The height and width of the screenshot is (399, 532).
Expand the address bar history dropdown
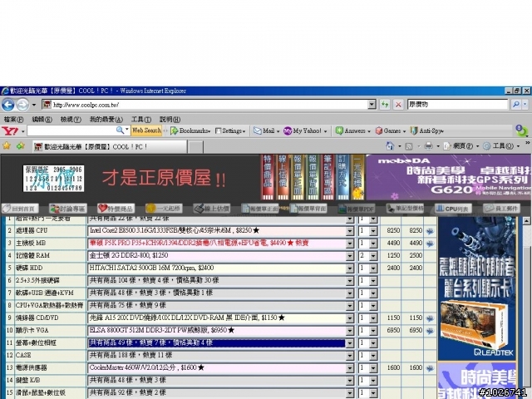pos(372,105)
